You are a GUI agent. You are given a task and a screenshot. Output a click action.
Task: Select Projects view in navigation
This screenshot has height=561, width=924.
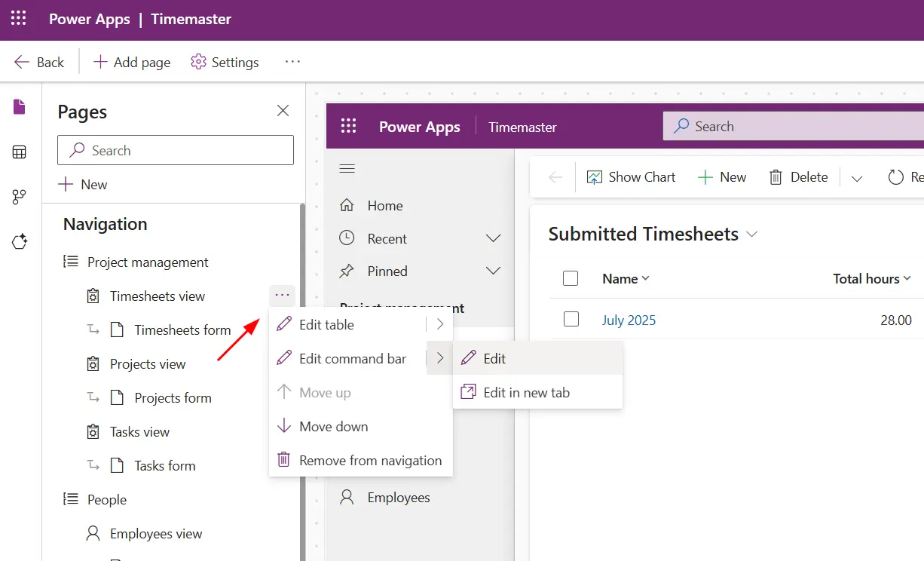point(148,364)
